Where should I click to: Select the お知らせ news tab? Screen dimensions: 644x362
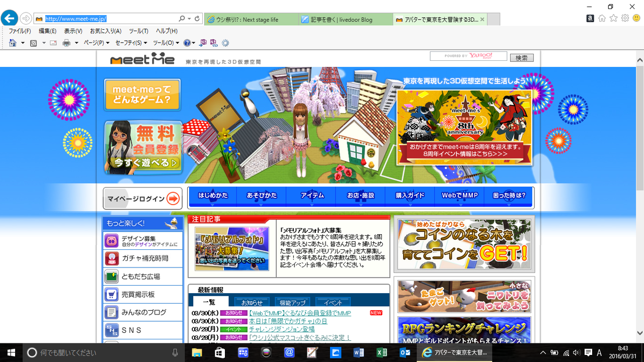tap(252, 302)
